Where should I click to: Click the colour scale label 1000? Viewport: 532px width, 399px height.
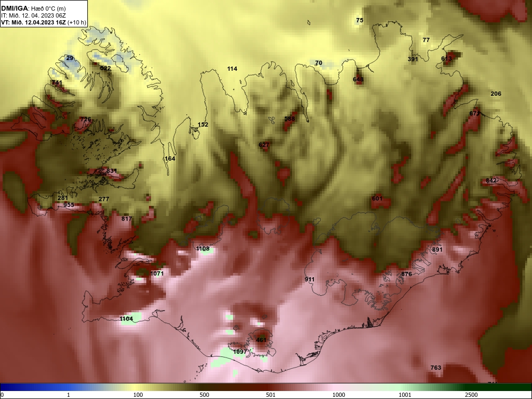(339, 395)
